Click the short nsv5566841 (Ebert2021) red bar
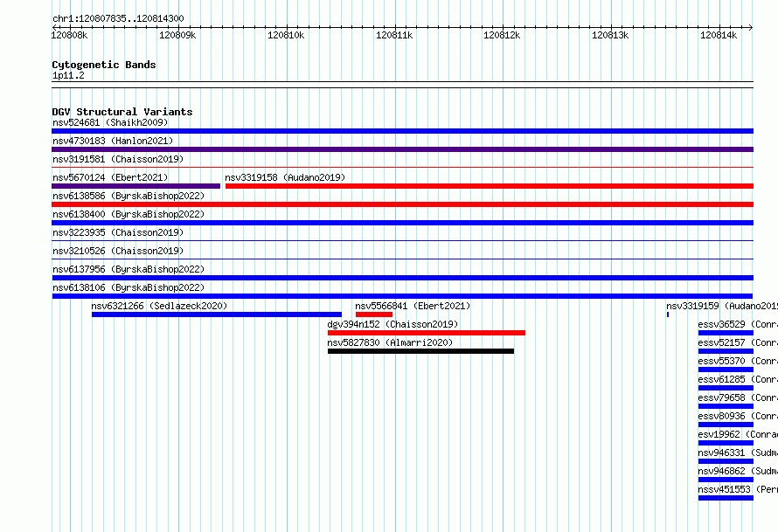This screenshot has height=532, width=778. coord(374,314)
